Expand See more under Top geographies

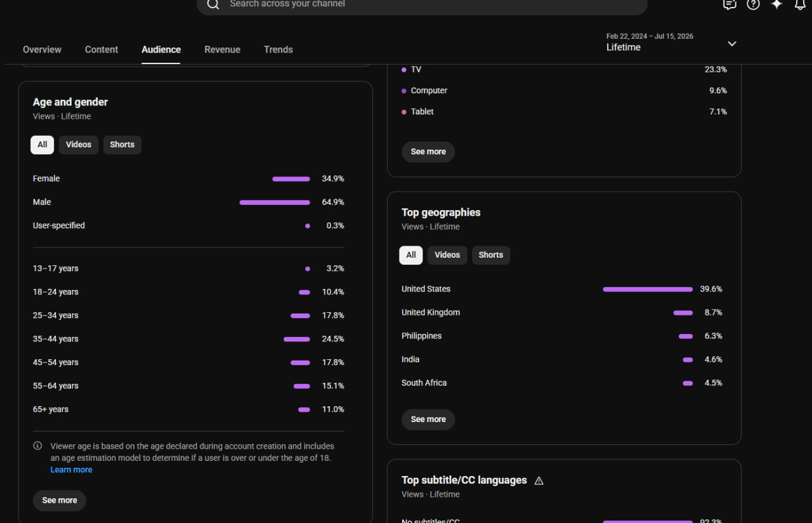[428, 419]
